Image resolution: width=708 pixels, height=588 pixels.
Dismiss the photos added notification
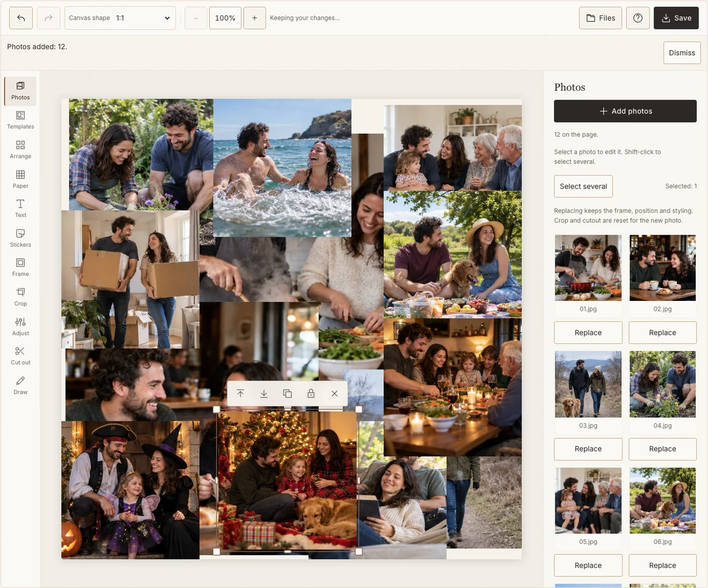point(682,53)
